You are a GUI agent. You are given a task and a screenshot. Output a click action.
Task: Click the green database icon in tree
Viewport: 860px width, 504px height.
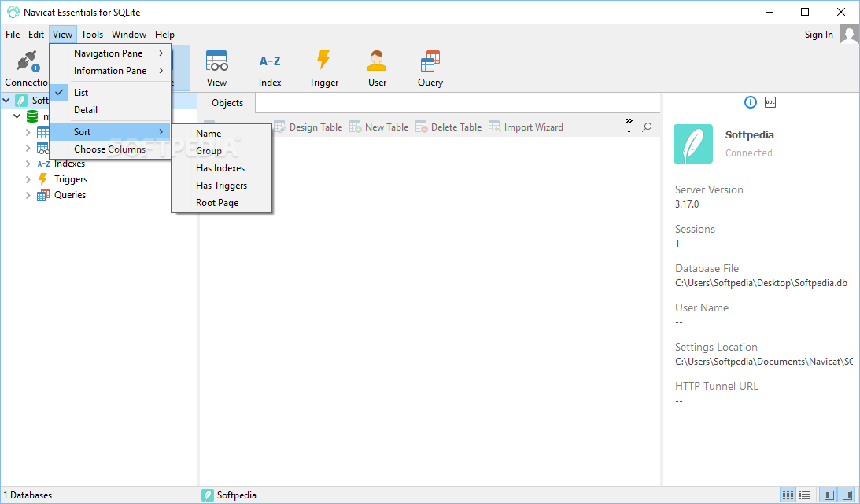point(32,116)
